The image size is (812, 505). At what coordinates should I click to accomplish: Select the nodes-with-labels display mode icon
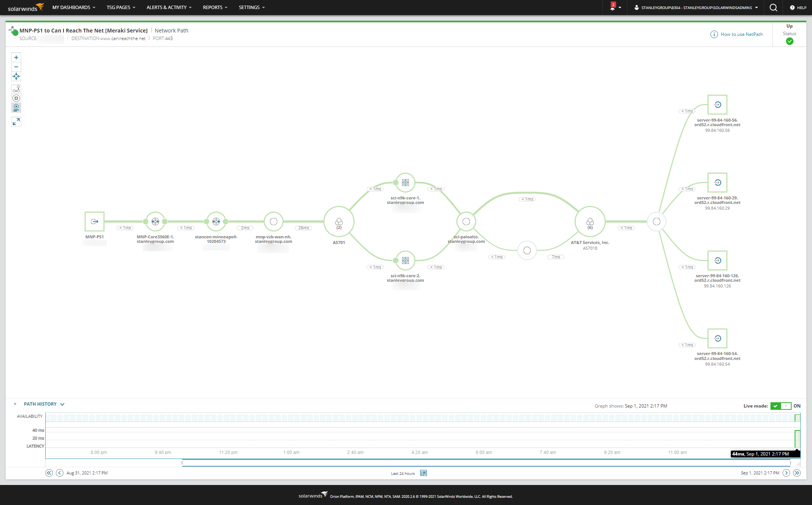pyautogui.click(x=16, y=108)
